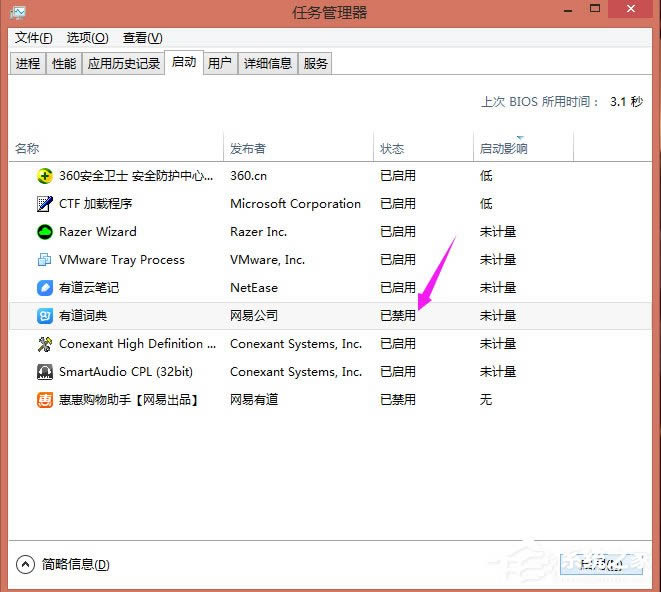Screen dimensions: 661x592
Task: Select the 有道云笔记 entry name
Action: pos(89,288)
